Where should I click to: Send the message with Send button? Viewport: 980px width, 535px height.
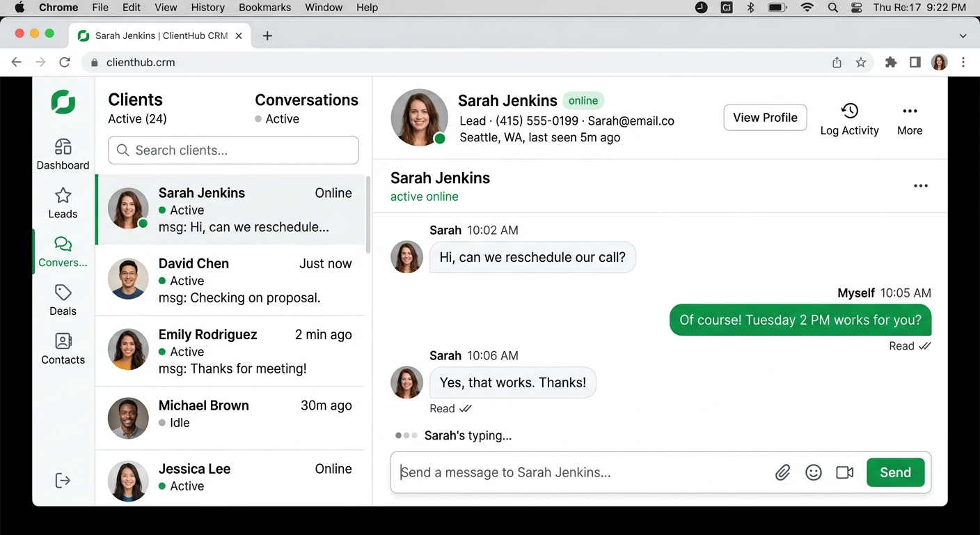click(895, 472)
